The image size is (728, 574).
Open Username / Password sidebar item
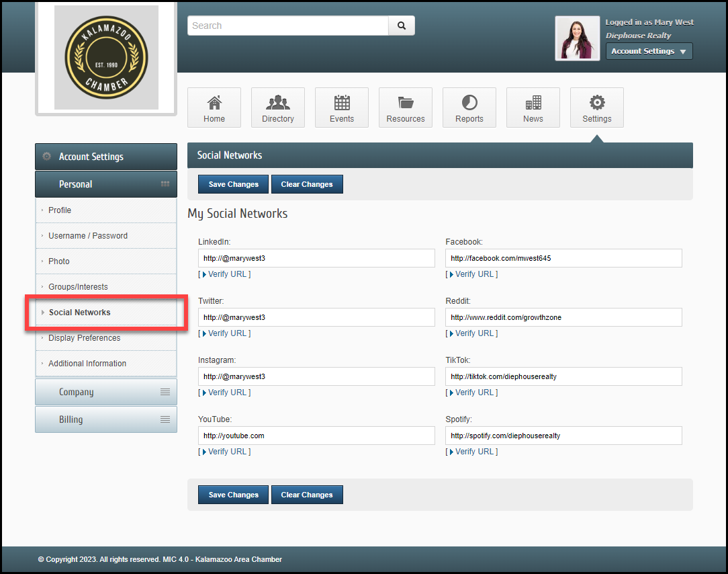(88, 236)
